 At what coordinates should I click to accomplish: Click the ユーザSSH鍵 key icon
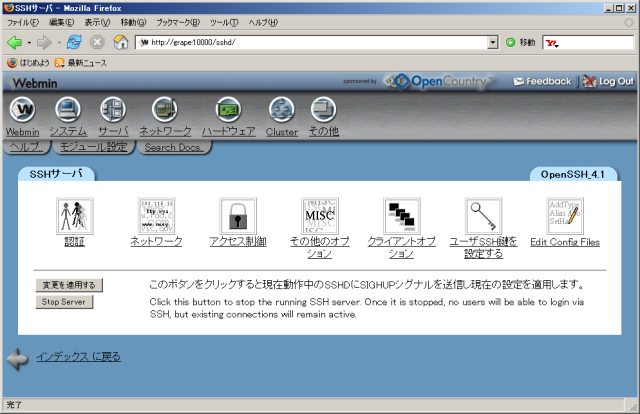pos(483,216)
